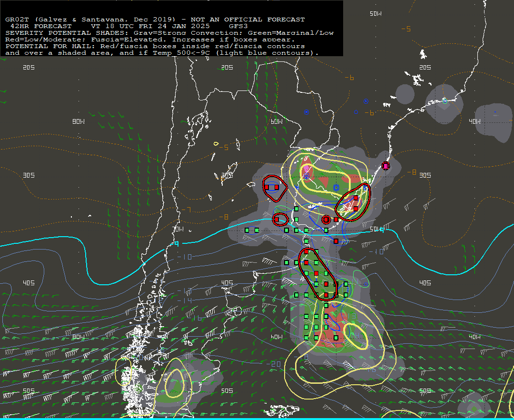This screenshot has width=514, height=420.
Task: Select the lone red box in the small oval red contour
Action: (277, 220)
